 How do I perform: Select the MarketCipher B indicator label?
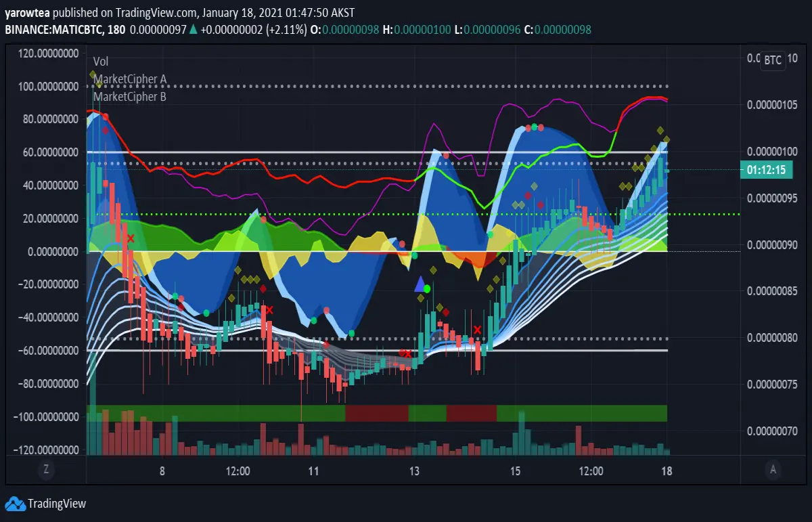(x=130, y=97)
